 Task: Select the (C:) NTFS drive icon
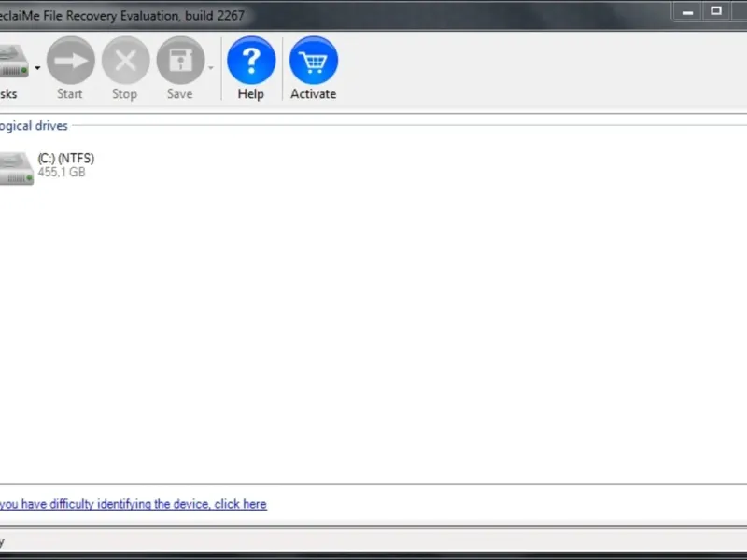click(16, 168)
